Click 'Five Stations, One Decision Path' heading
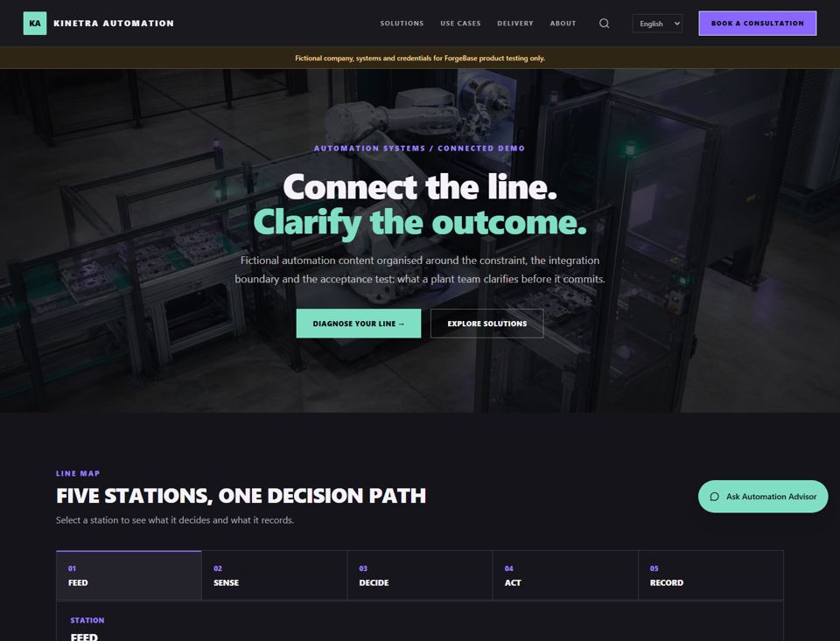This screenshot has width=840, height=641. (x=241, y=496)
